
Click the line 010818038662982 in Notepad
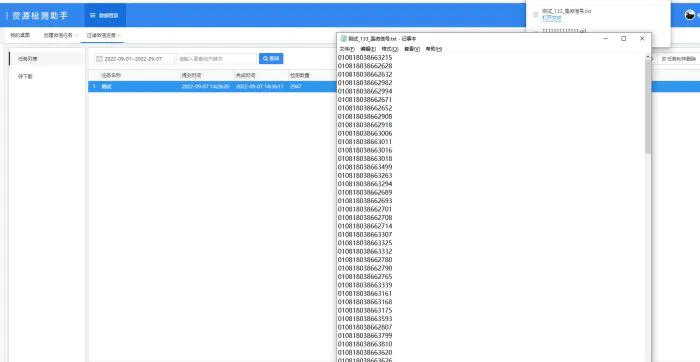pyautogui.click(x=365, y=83)
